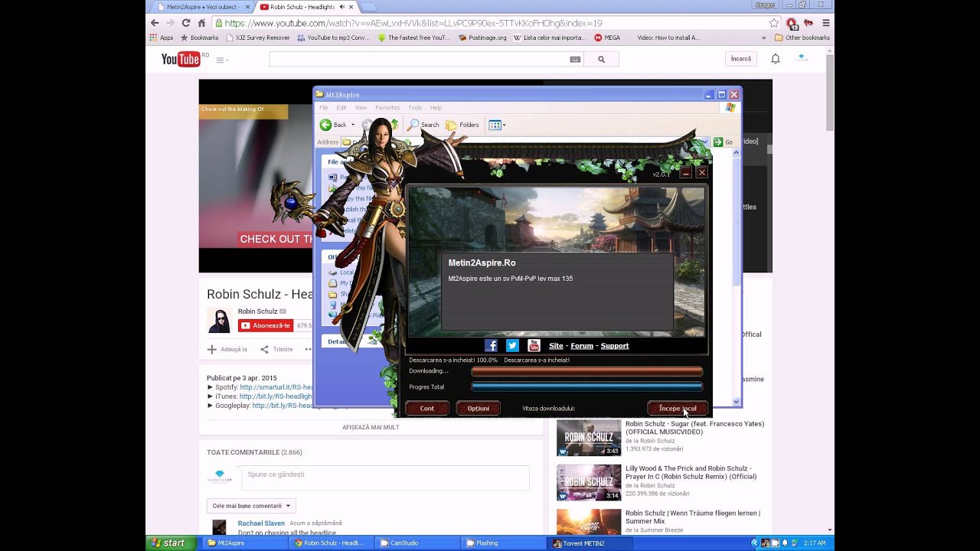Switch to Torrent METIN2 taskbar item

(591, 543)
